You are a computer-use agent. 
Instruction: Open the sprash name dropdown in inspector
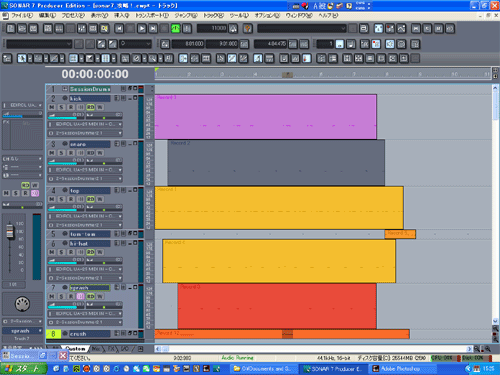(x=22, y=331)
